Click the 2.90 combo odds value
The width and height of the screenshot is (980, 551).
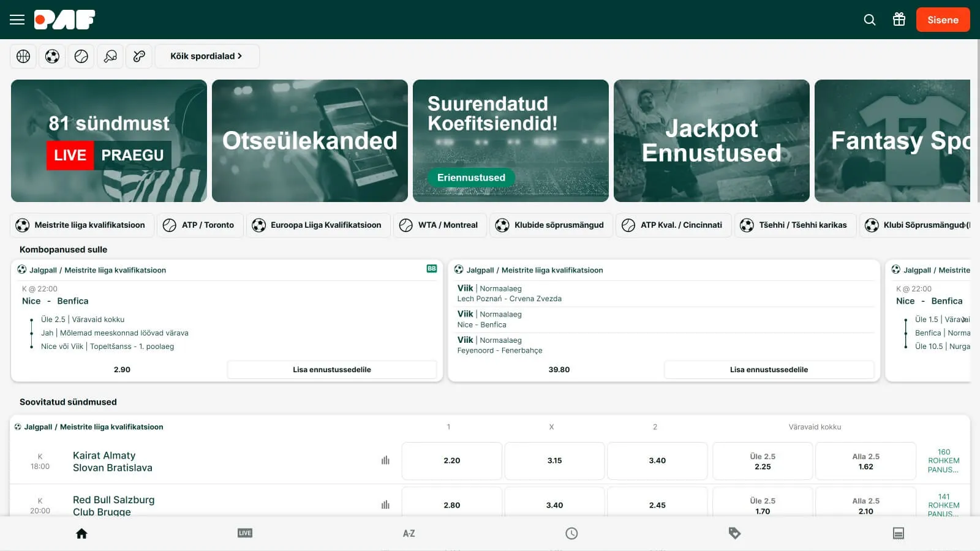coord(122,370)
